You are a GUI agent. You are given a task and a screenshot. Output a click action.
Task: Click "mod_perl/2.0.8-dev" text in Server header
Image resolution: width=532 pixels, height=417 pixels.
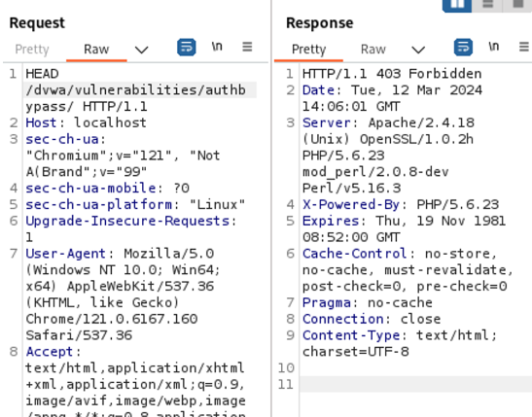coord(375,172)
